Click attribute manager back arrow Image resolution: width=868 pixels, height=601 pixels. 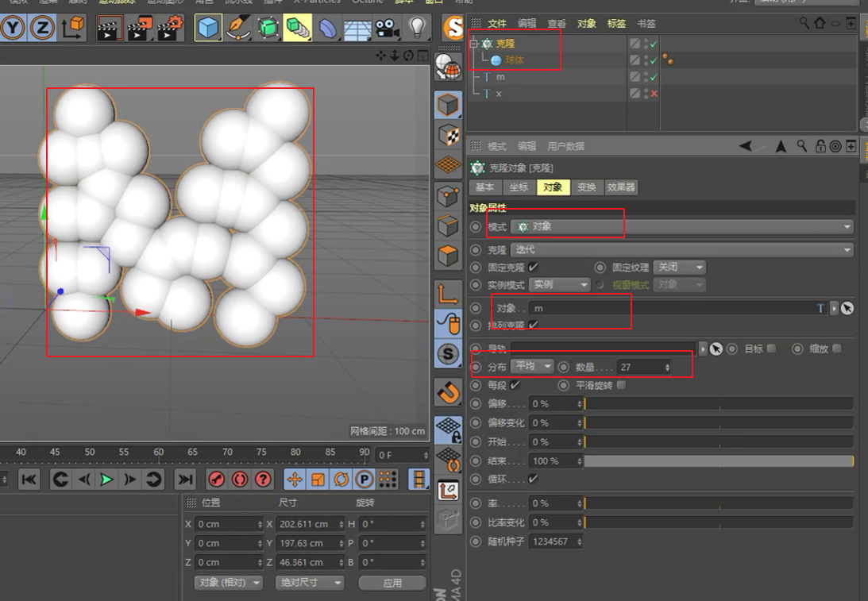coord(746,146)
